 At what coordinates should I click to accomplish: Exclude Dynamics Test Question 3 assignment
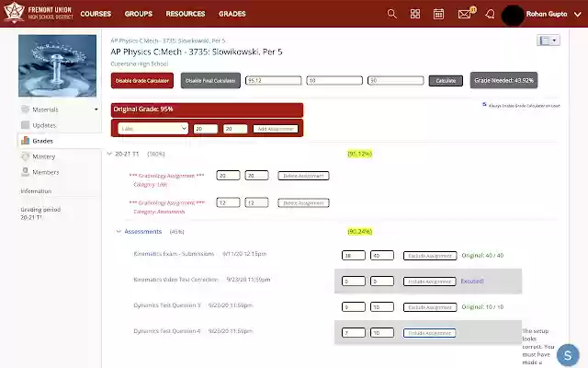coord(430,307)
